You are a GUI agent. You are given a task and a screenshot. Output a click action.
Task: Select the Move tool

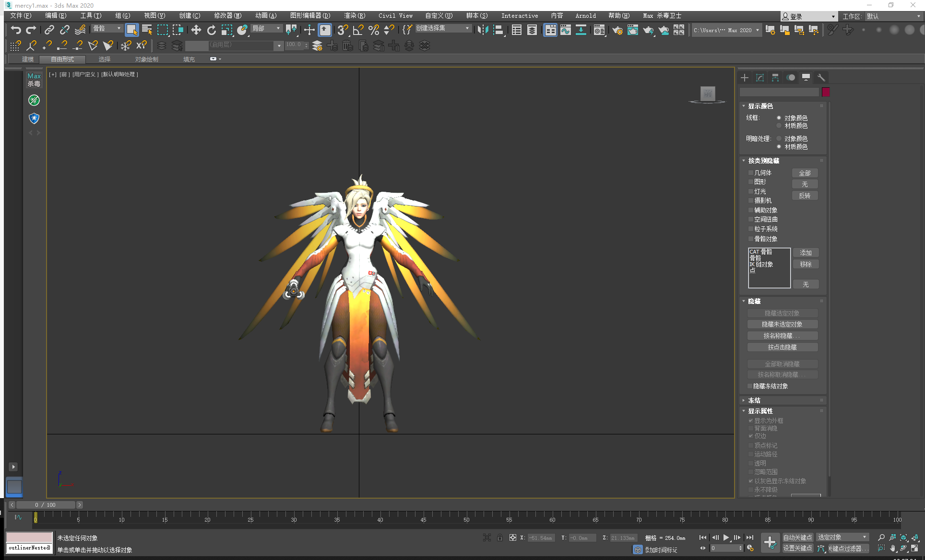tap(196, 30)
